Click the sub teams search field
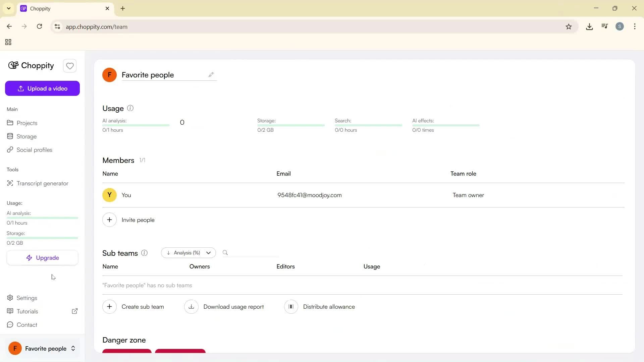 click(x=253, y=253)
